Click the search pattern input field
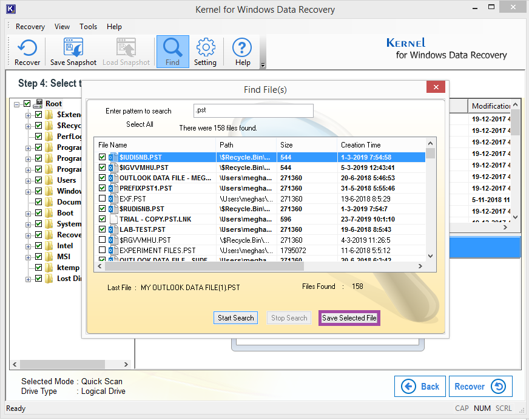 tap(254, 110)
